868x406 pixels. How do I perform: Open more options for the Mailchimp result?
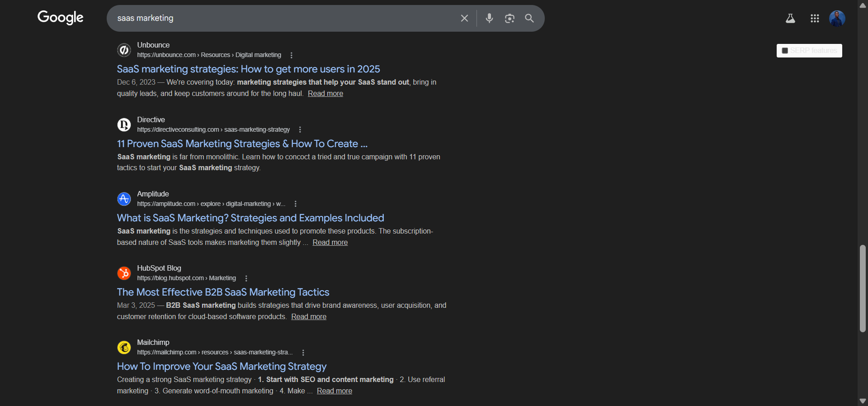pyautogui.click(x=303, y=353)
